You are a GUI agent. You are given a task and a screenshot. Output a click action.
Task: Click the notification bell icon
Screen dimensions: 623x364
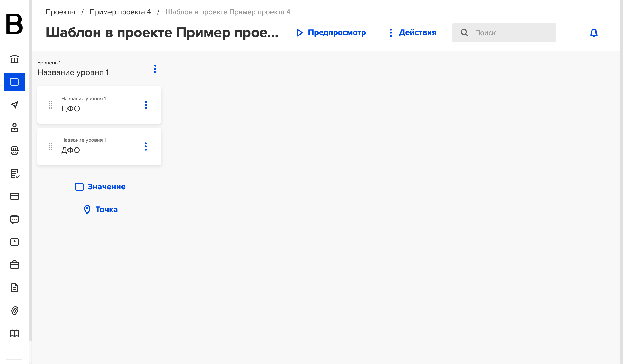[594, 33]
